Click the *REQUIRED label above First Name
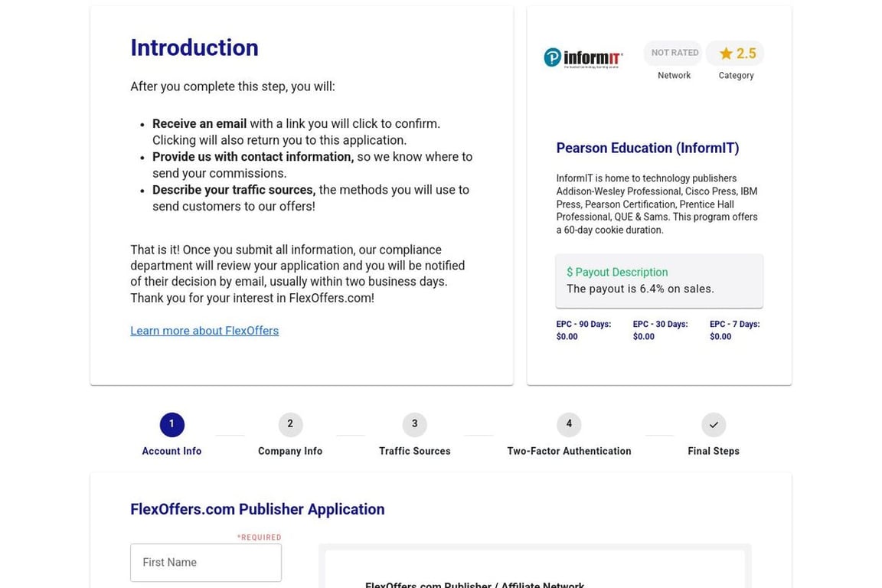Screen dimensions: 882x588 pyautogui.click(x=259, y=537)
